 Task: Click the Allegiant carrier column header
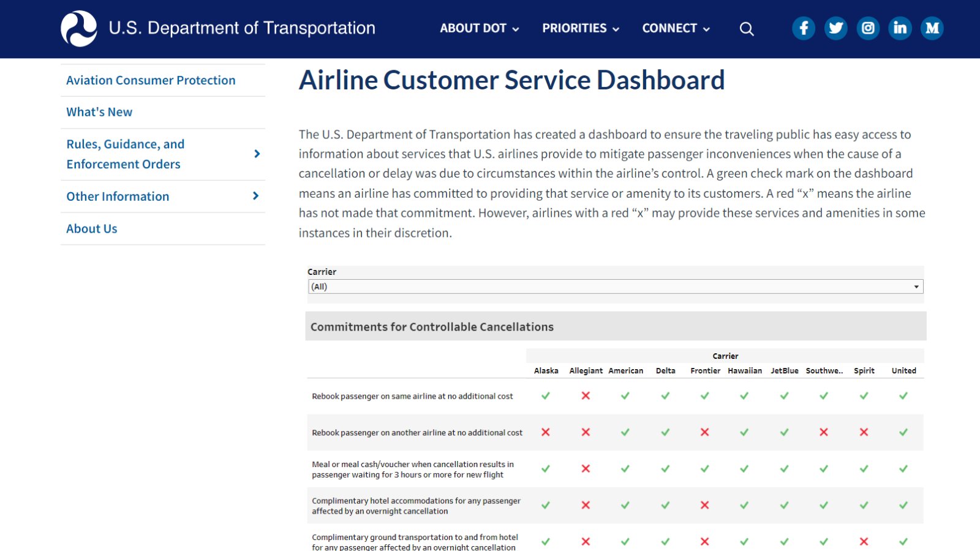click(x=586, y=370)
